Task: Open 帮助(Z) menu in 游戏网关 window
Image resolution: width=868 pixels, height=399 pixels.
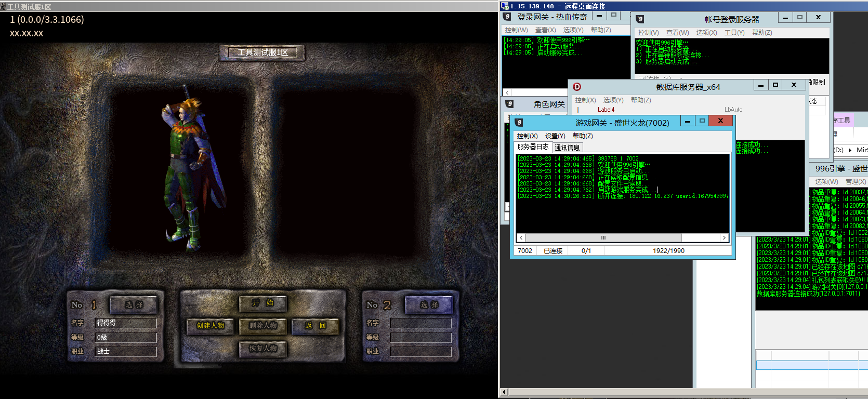Action: click(x=583, y=136)
